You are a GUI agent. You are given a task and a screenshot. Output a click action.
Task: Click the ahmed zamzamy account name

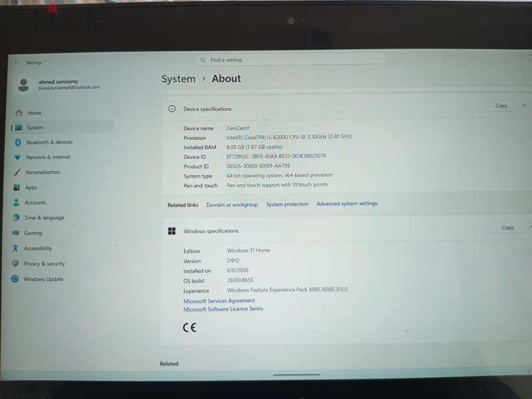58,82
